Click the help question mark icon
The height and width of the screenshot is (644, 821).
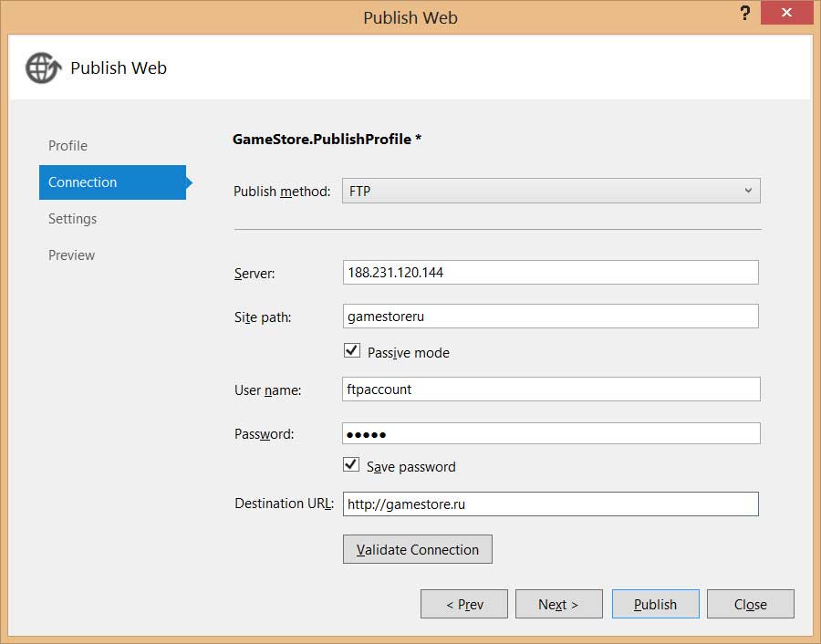(x=745, y=13)
